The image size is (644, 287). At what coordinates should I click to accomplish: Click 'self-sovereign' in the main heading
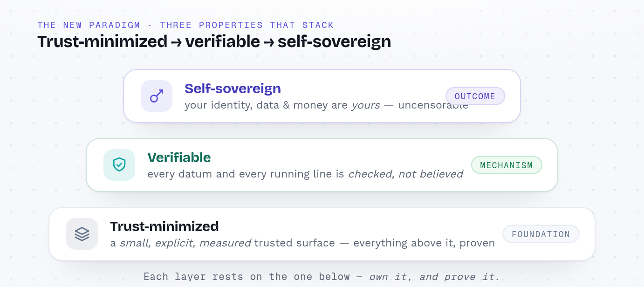(x=334, y=42)
